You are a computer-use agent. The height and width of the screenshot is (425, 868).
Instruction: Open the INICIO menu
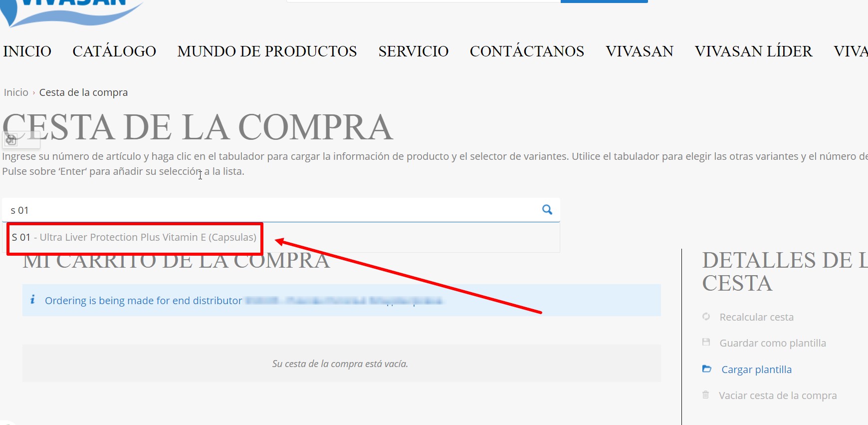click(x=27, y=51)
